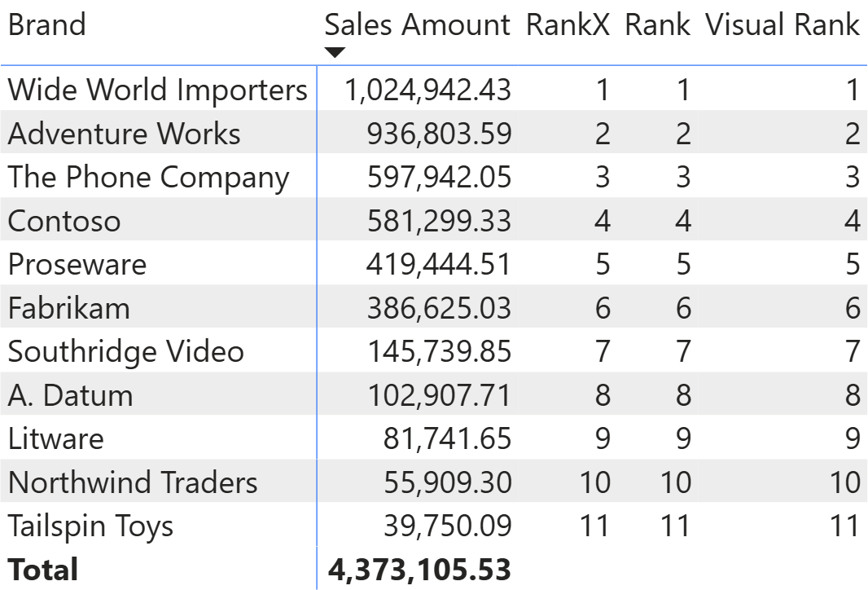The image size is (868, 590).
Task: Click the RankX column header
Action: coord(567,25)
